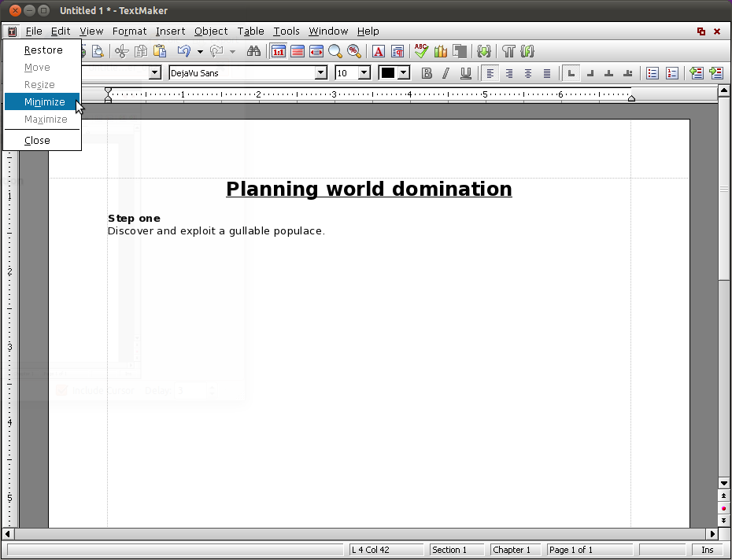Toggle Underline formatting

tap(465, 73)
